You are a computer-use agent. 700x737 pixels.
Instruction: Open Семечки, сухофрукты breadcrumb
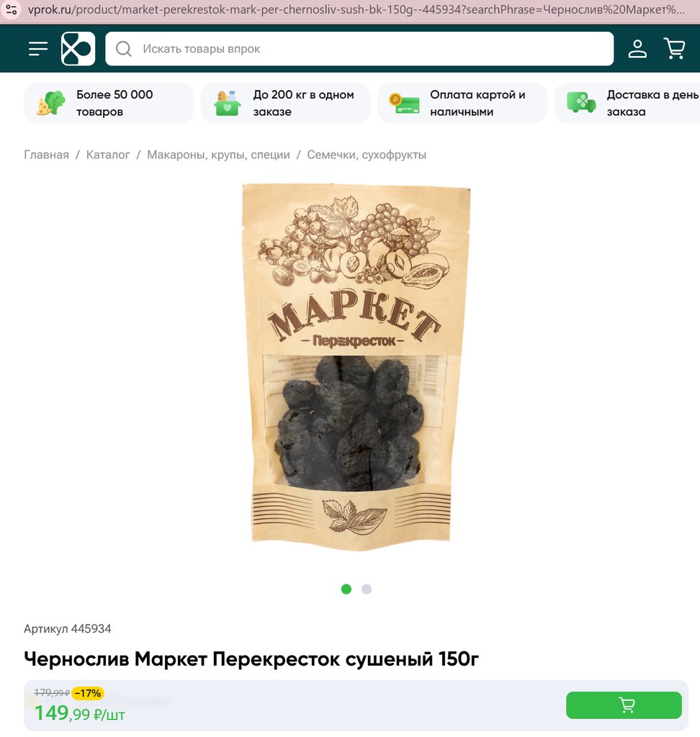pos(367,155)
